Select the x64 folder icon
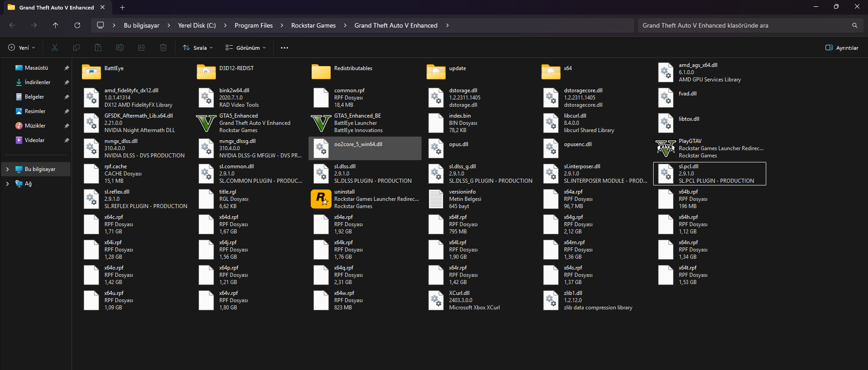The width and height of the screenshot is (868, 370). pyautogui.click(x=551, y=71)
